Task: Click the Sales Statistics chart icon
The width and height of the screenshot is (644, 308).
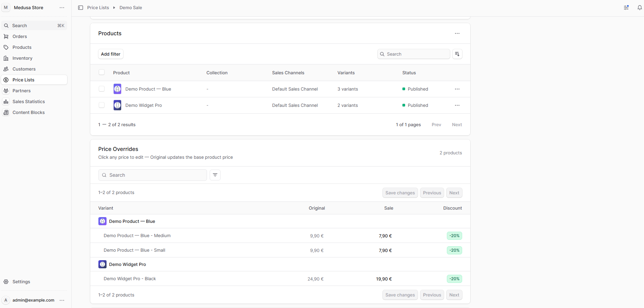Action: [6, 101]
